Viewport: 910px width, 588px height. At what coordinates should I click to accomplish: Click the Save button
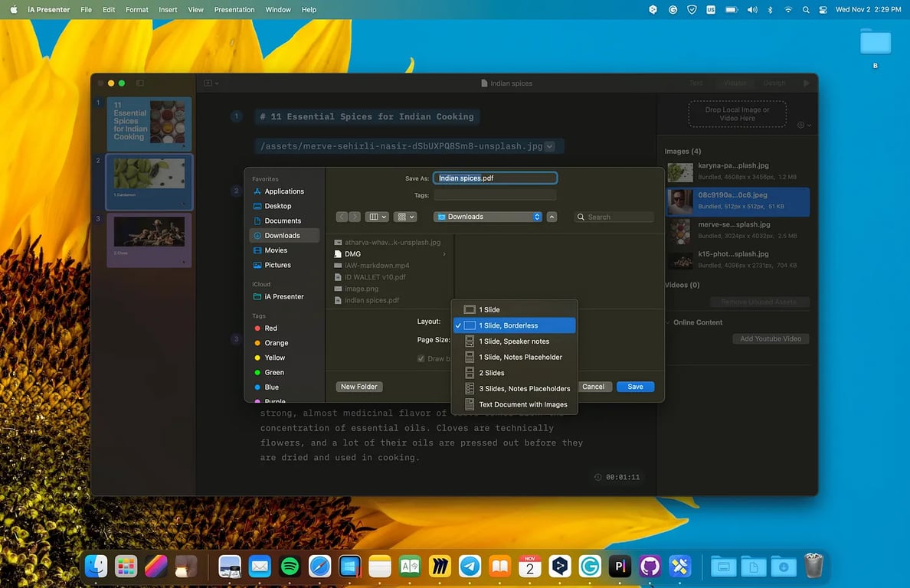635,387
